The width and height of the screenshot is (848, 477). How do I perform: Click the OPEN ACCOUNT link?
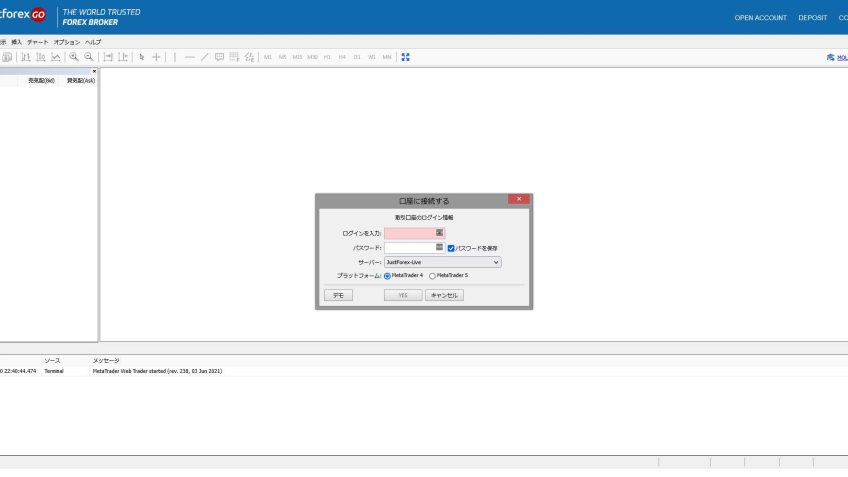(760, 18)
